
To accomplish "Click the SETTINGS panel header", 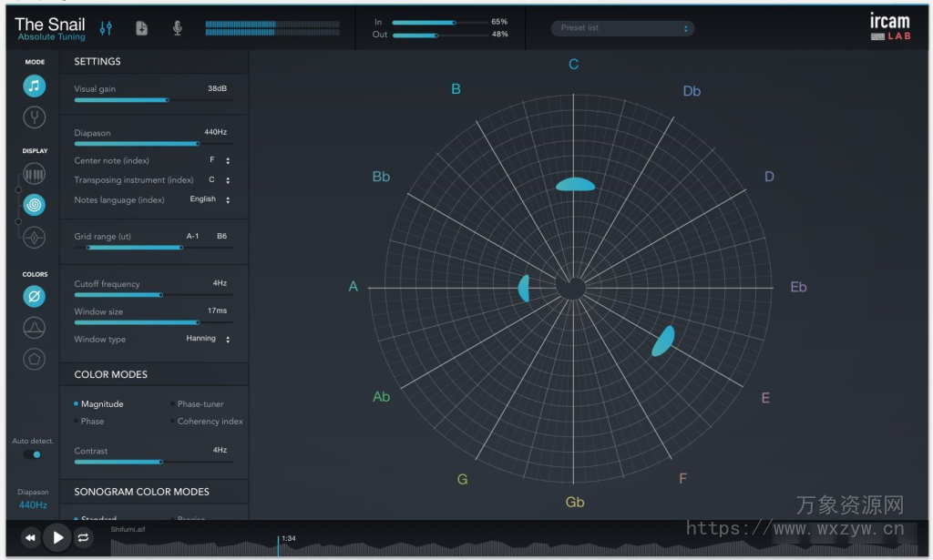I will point(99,61).
